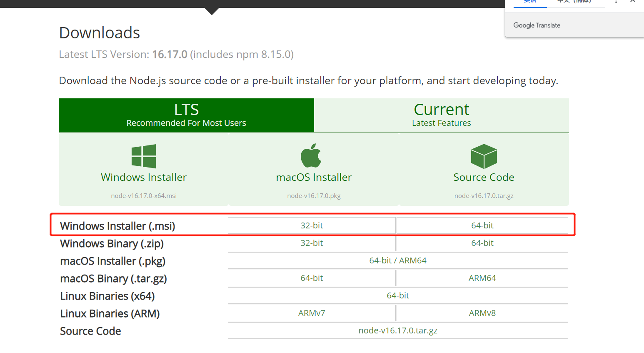The height and width of the screenshot is (353, 644).
Task: Click the "macOS Binary (.tar.gz)" row label
Action: coord(113,278)
